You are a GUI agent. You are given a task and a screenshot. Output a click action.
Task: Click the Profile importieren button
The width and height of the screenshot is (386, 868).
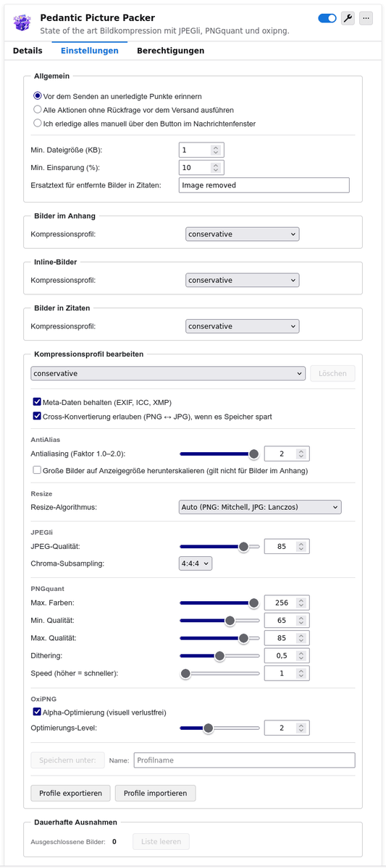coord(155,793)
